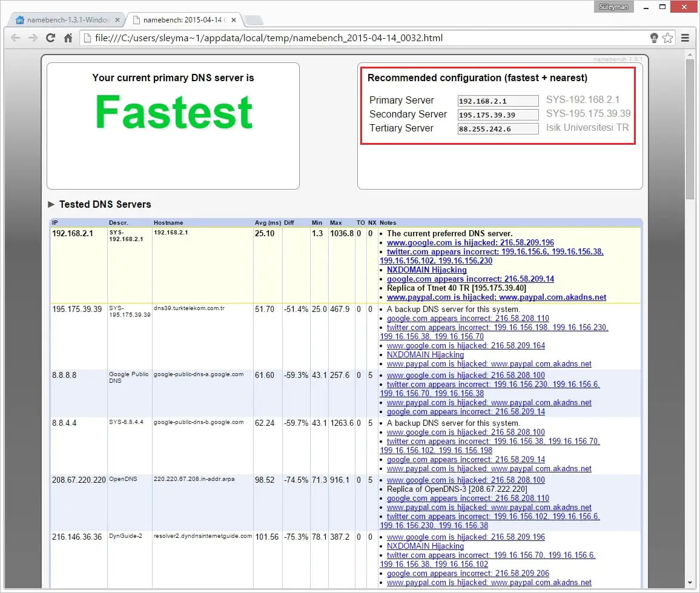Click the browser forward arrow
Image resolution: width=700 pixels, height=593 pixels.
[33, 38]
